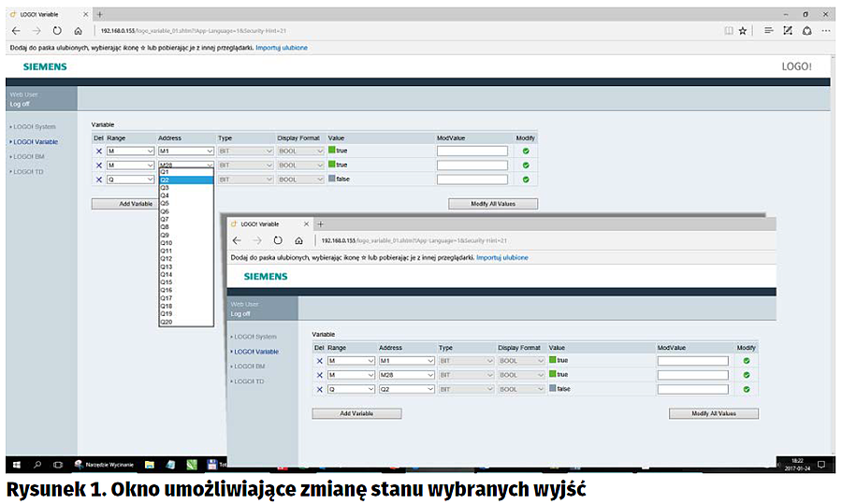The image size is (842, 504).
Task: Choose Q12 in the open address dropdown list
Action: 167,258
